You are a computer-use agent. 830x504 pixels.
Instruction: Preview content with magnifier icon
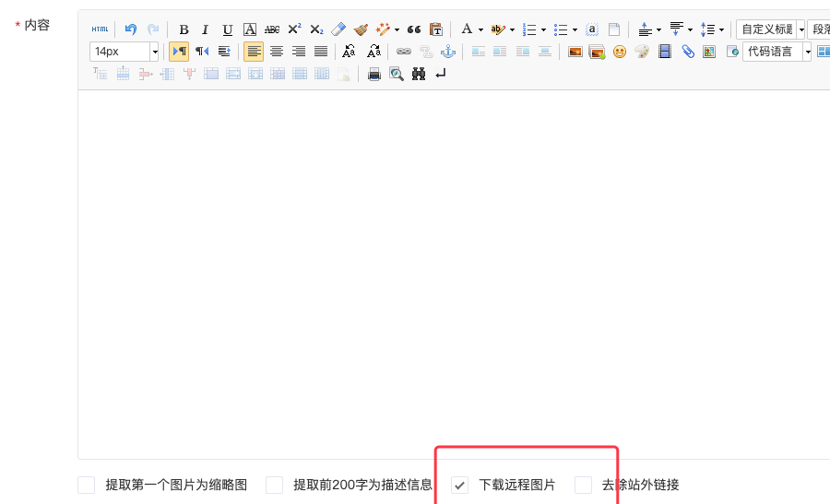click(397, 74)
